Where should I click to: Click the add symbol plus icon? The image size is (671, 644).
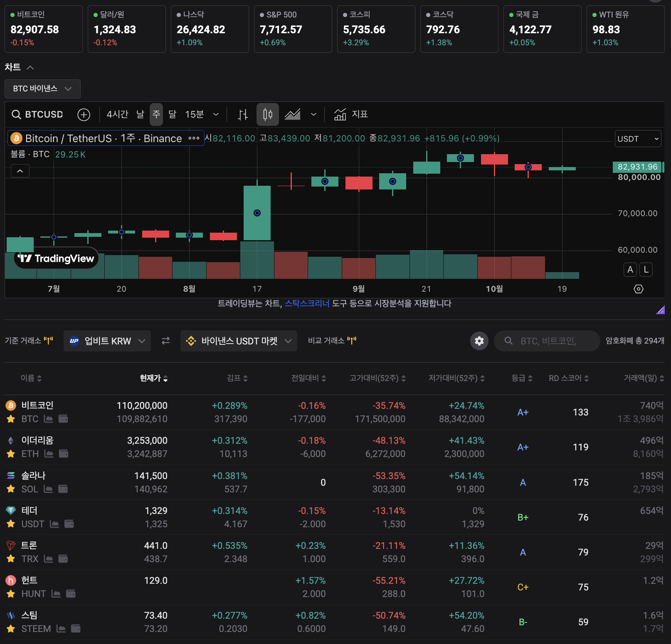[84, 114]
